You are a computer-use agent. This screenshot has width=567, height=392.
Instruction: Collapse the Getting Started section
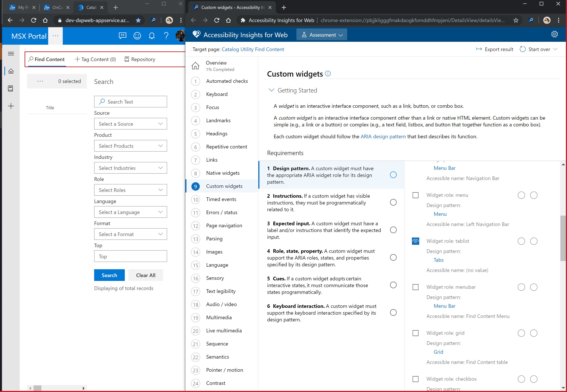(271, 90)
